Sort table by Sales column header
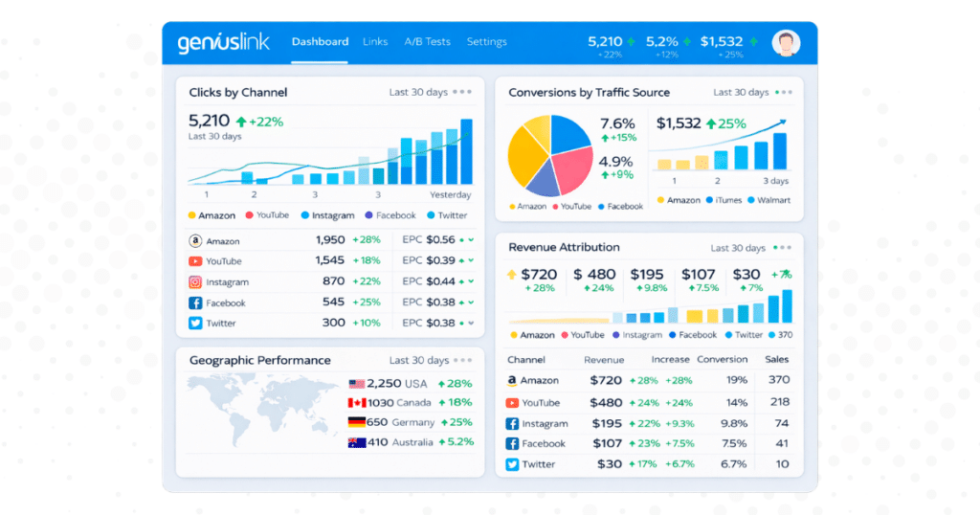Screen dimensions: 980x515 tap(777, 359)
